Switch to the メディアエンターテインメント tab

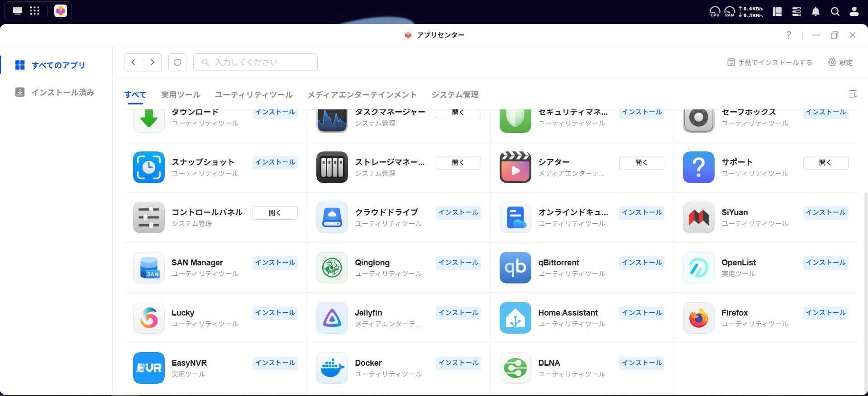coord(362,94)
